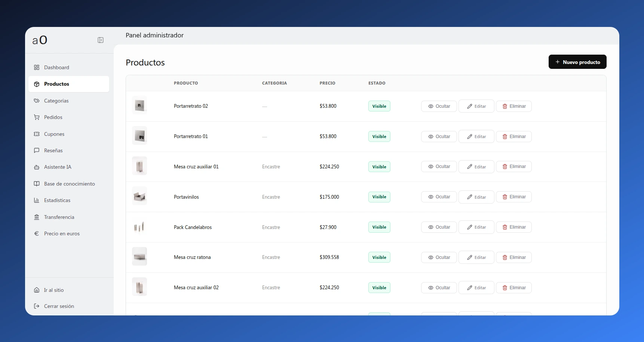Image resolution: width=644 pixels, height=342 pixels.
Task: Click Mesa cruz ratona thumbnail
Action: (x=139, y=257)
